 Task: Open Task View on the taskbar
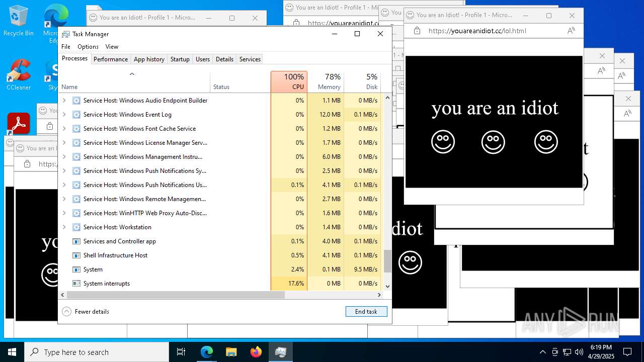(x=181, y=352)
